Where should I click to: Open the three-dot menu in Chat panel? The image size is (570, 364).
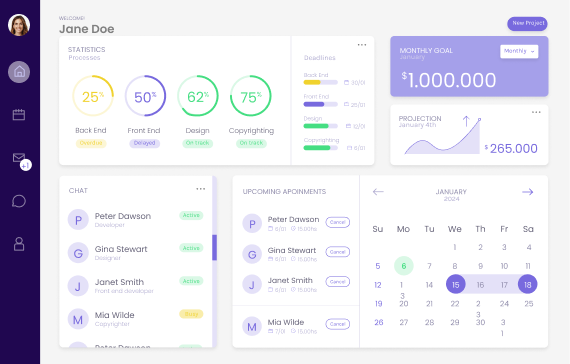coord(201,189)
